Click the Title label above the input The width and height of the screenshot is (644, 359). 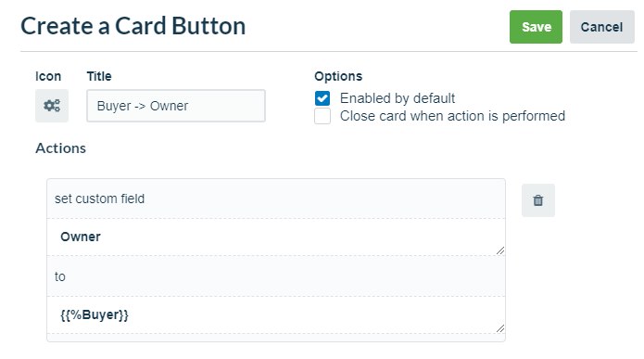point(99,76)
